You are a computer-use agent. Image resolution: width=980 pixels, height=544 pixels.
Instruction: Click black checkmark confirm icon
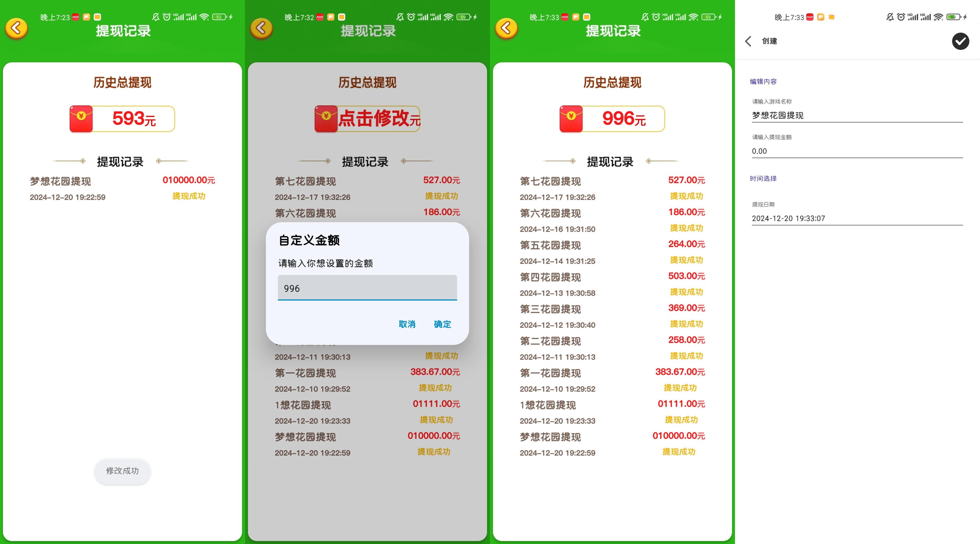coord(960,41)
